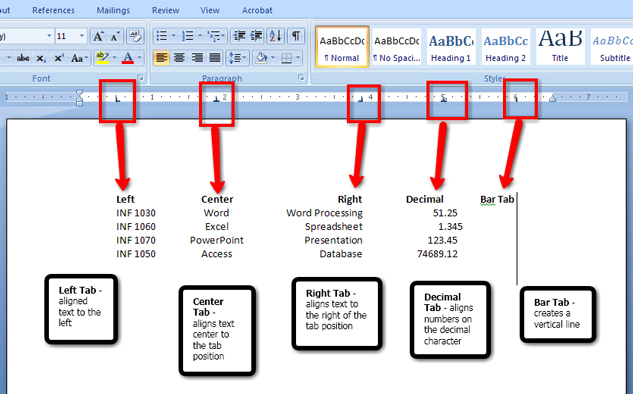Open the Mailings ribbon tab
This screenshot has height=394, width=633.
click(113, 10)
